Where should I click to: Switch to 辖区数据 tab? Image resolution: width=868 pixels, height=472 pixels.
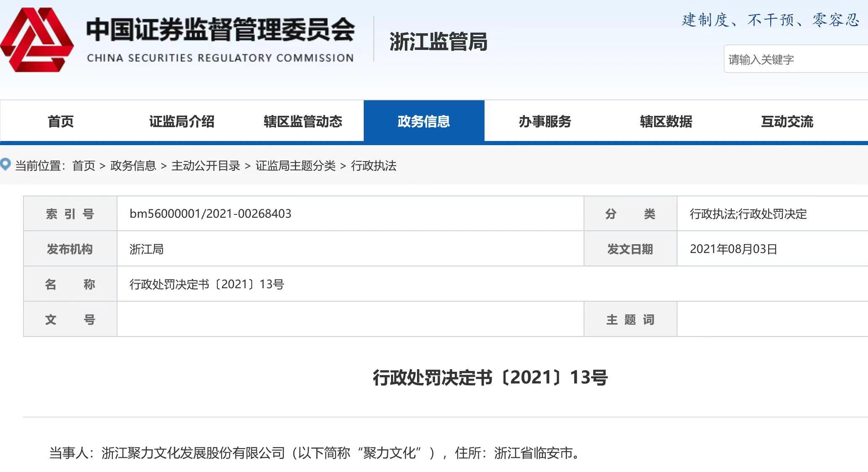(x=666, y=122)
